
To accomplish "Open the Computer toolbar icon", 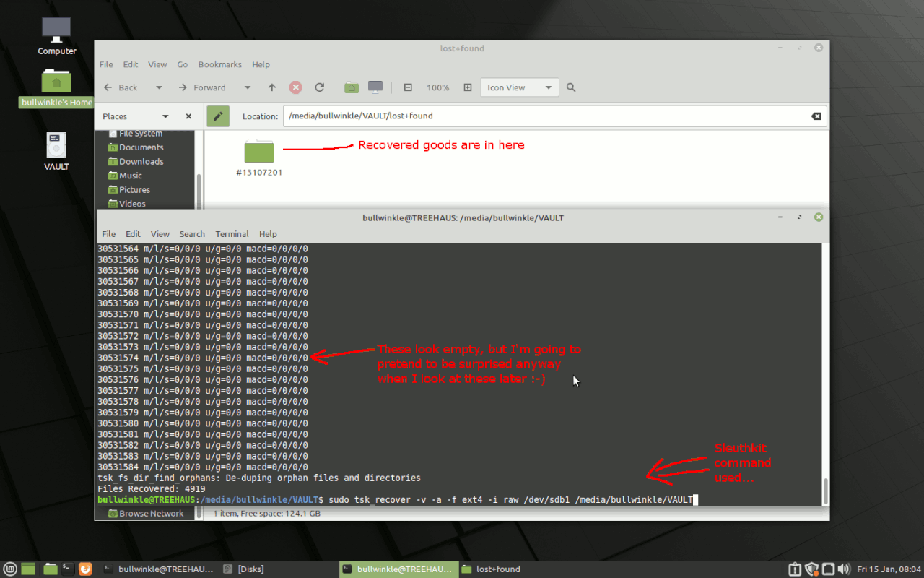I will point(375,87).
